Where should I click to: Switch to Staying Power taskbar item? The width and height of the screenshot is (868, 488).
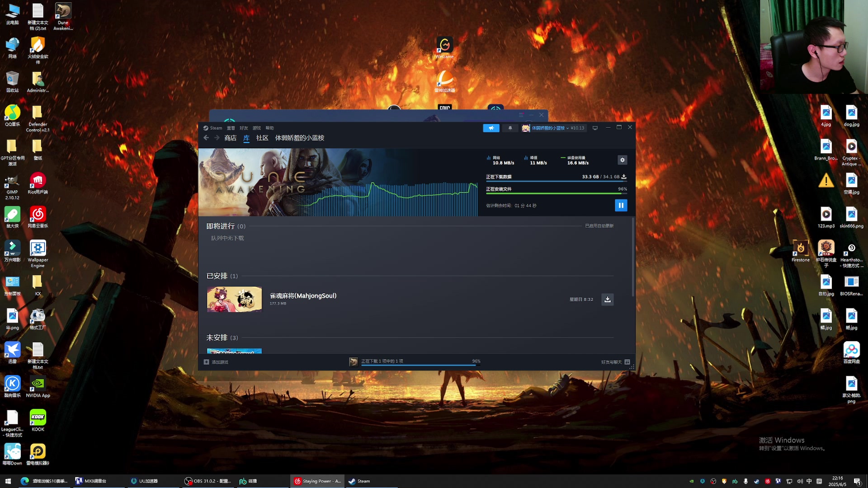[x=317, y=481]
